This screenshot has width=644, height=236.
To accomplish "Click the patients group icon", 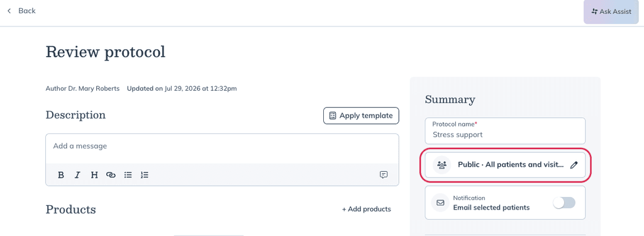I will point(442,165).
